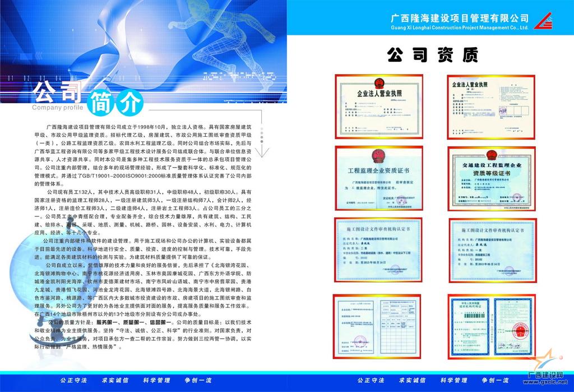This screenshot has height=392, width=574.
Task: Click the line starting 公司自成立以来
Action: 149,265
